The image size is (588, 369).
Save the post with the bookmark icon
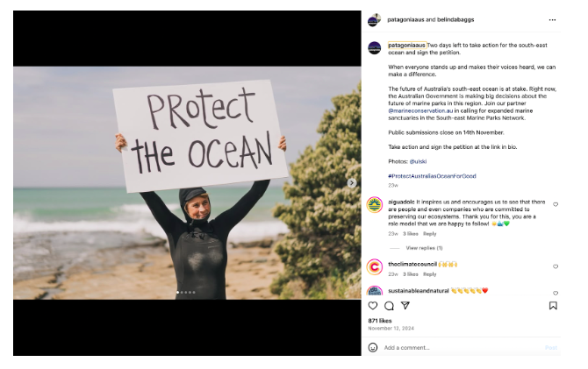[553, 306]
